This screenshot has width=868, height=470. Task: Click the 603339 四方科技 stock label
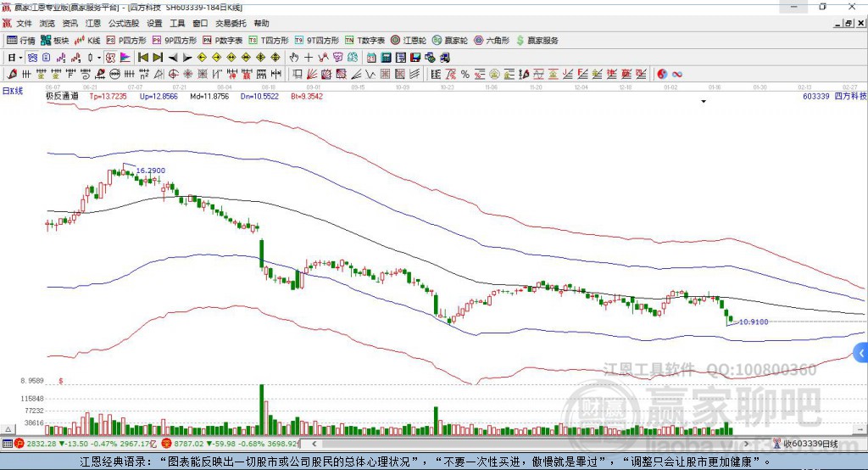[835, 97]
